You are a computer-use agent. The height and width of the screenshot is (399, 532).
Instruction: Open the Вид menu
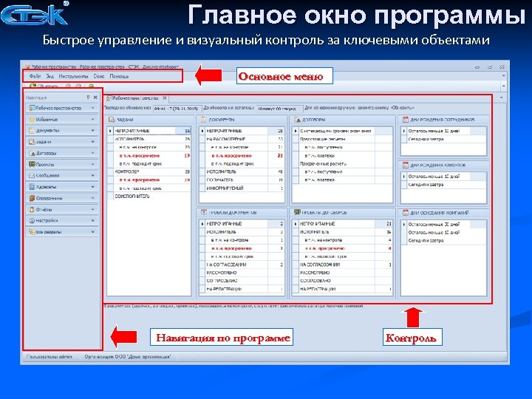50,76
